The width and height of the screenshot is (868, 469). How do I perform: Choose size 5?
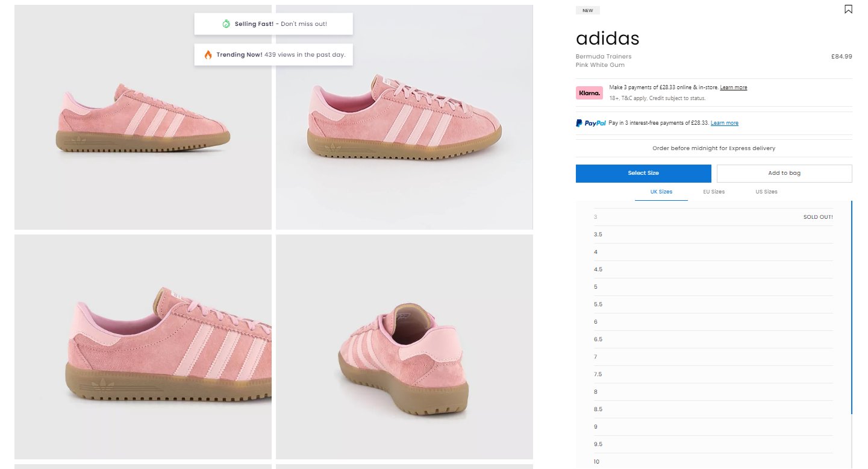tap(713, 287)
